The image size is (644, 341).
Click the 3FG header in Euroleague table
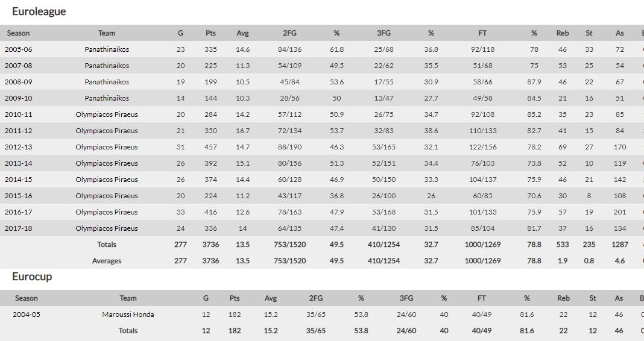383,33
